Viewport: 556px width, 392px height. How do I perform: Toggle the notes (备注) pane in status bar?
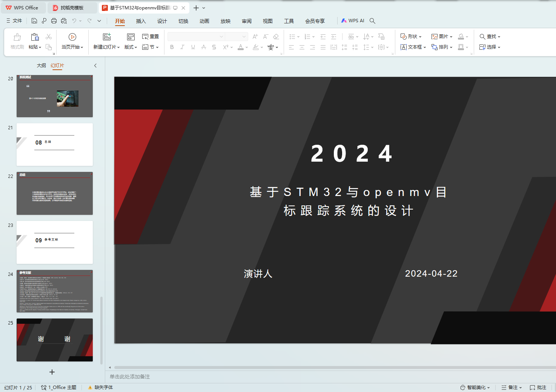pyautogui.click(x=511, y=387)
